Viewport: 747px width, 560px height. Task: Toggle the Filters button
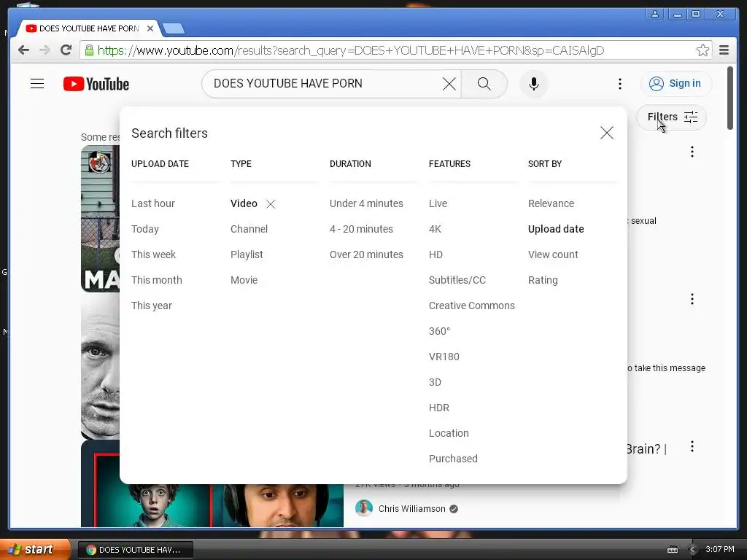[x=672, y=117]
